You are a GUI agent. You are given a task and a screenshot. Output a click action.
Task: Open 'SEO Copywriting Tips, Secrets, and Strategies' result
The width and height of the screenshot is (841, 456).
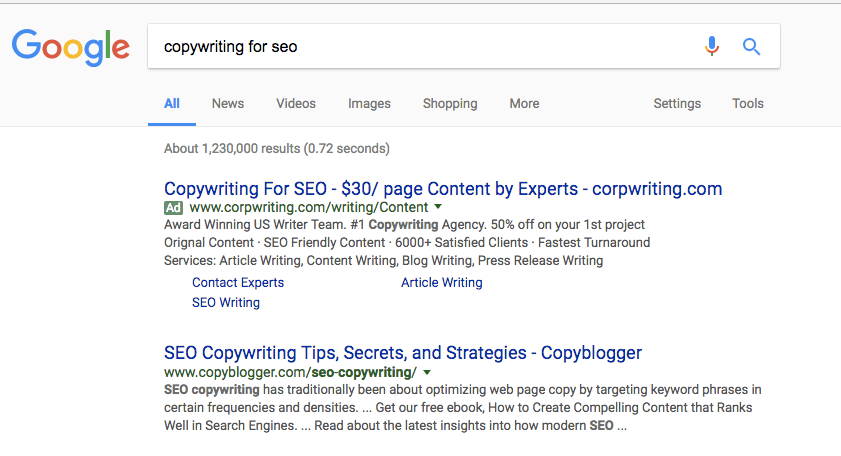pyautogui.click(x=403, y=353)
